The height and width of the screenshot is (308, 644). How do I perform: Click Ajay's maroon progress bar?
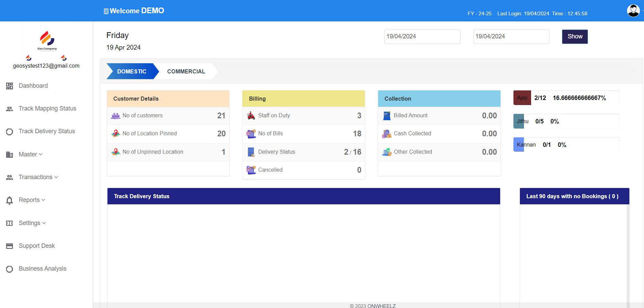(x=522, y=98)
